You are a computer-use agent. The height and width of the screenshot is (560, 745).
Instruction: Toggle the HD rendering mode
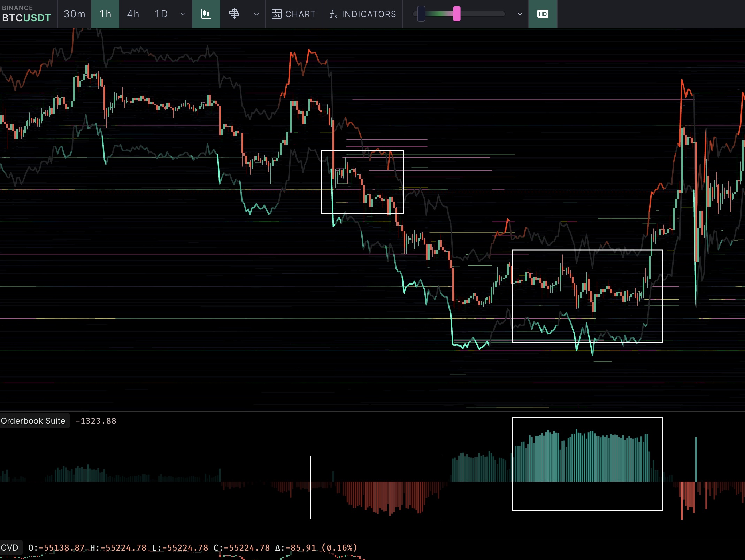point(543,14)
